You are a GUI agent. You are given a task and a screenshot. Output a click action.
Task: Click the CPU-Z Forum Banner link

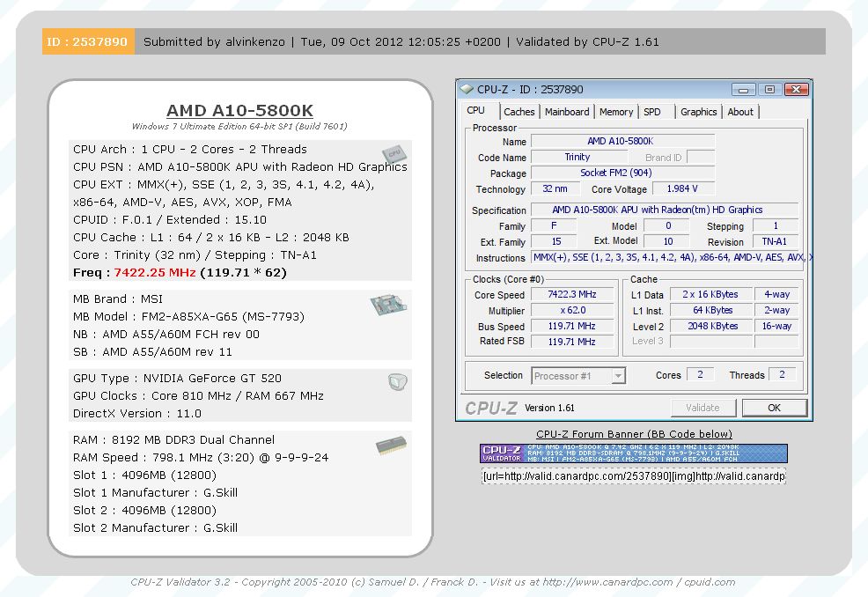tap(634, 433)
